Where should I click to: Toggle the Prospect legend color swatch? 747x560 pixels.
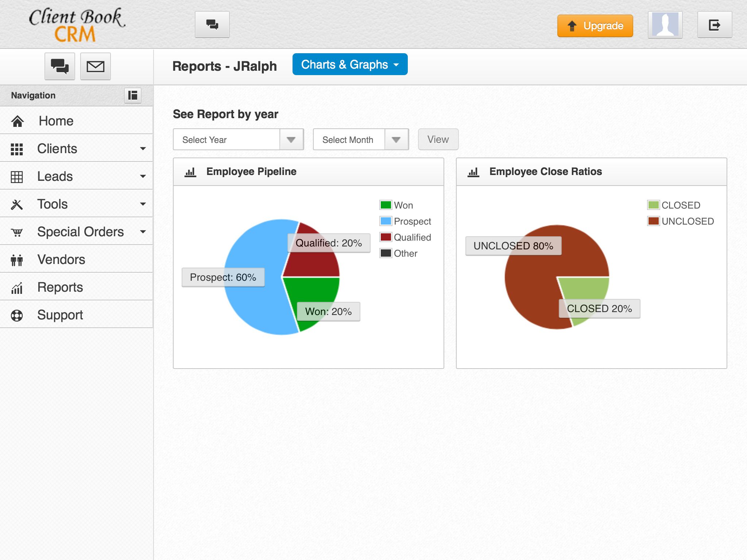(x=386, y=221)
